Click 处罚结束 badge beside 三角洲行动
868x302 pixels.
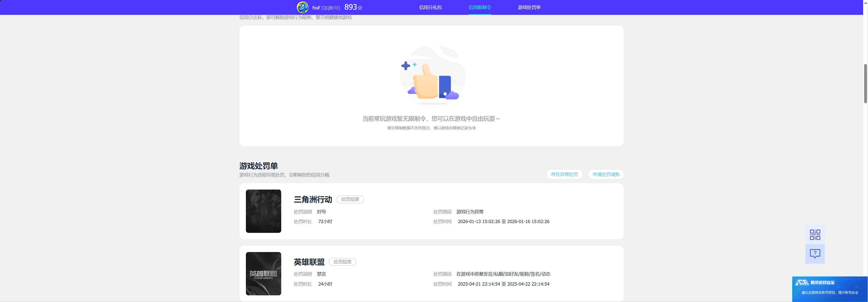[350, 199]
